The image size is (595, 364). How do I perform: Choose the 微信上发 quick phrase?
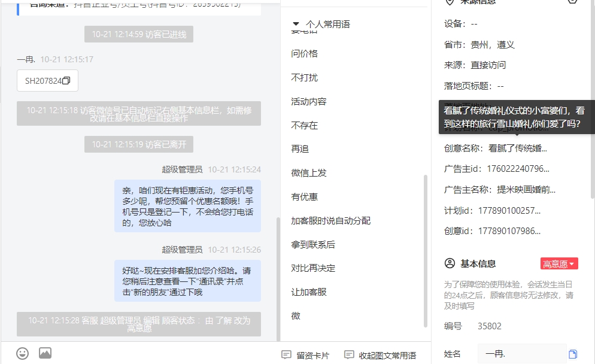(309, 172)
